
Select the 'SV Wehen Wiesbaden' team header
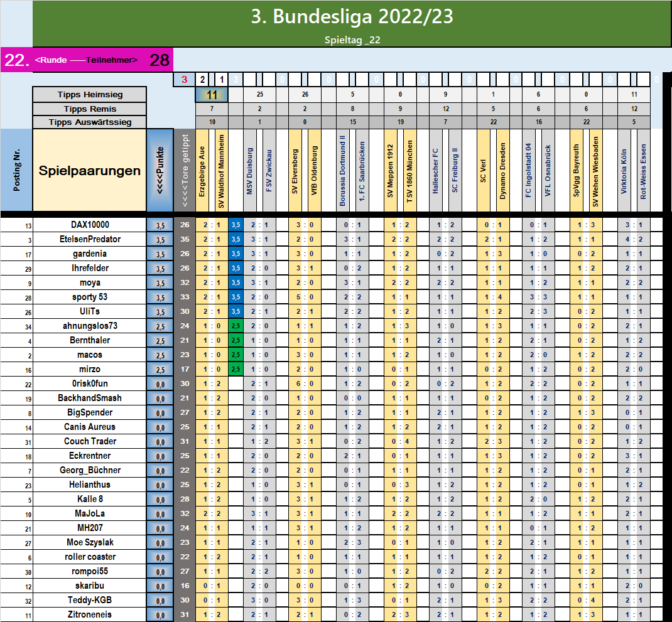[x=595, y=171]
